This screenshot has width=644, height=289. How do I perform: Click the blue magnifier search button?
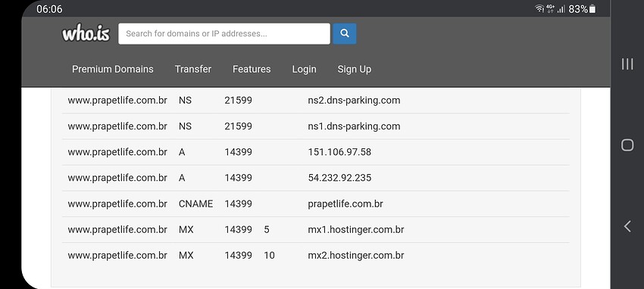(x=345, y=33)
